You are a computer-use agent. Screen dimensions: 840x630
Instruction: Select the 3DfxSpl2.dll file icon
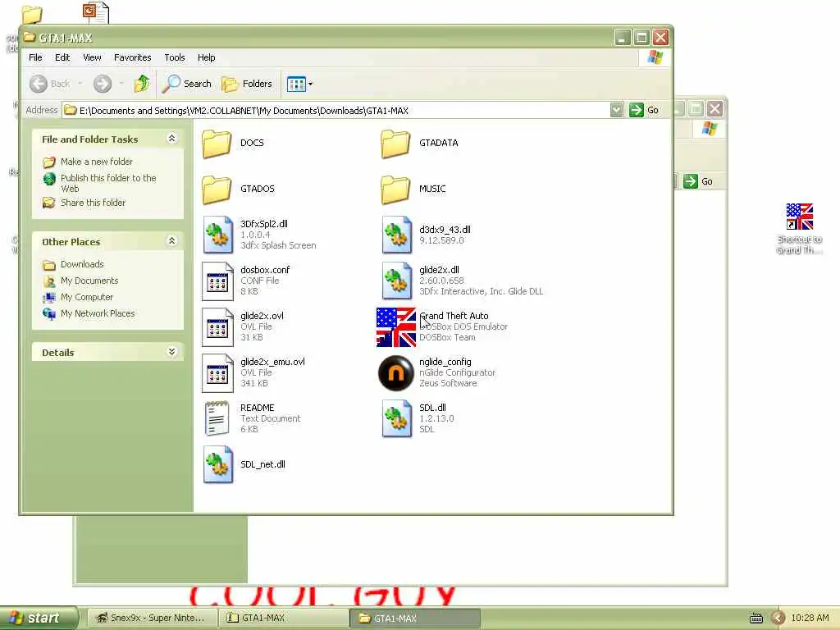(x=218, y=235)
